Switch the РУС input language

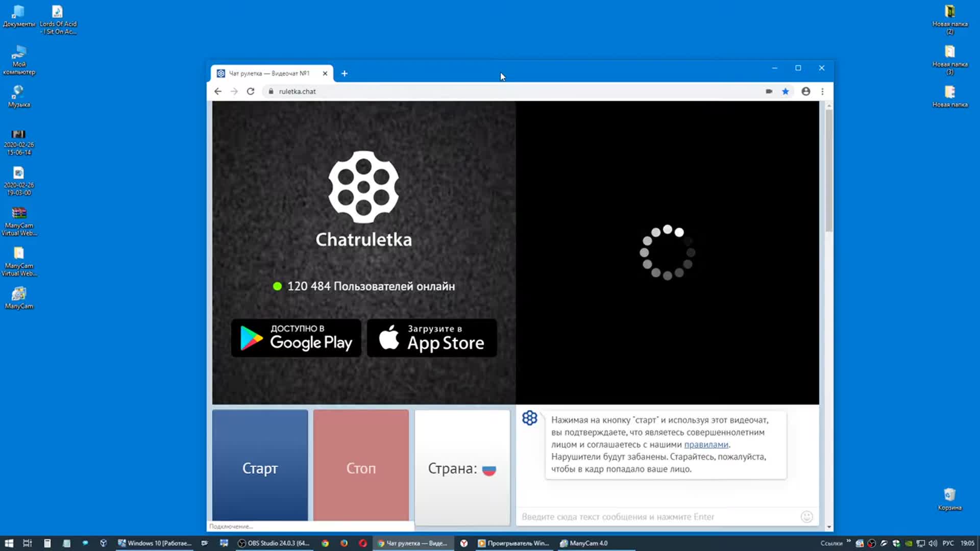tap(948, 543)
